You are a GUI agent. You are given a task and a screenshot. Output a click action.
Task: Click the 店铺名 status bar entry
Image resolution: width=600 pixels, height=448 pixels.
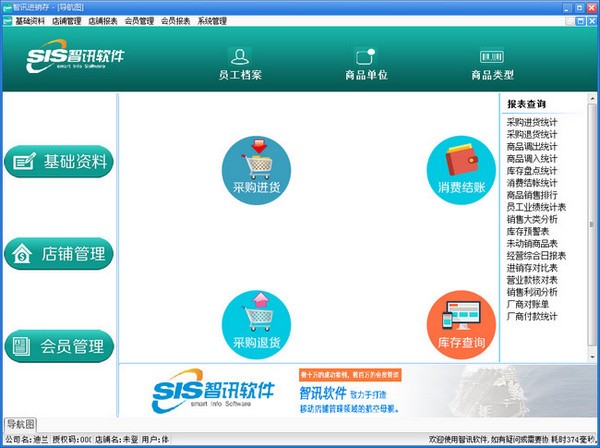pyautogui.click(x=117, y=439)
